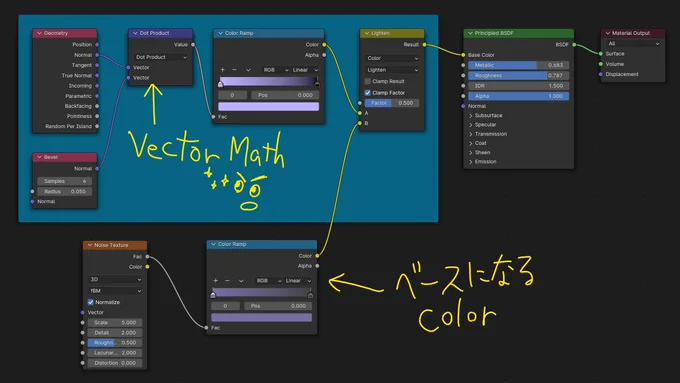Click Principled BSDF Alpha slider
This screenshot has width=680, height=383.
tap(518, 96)
